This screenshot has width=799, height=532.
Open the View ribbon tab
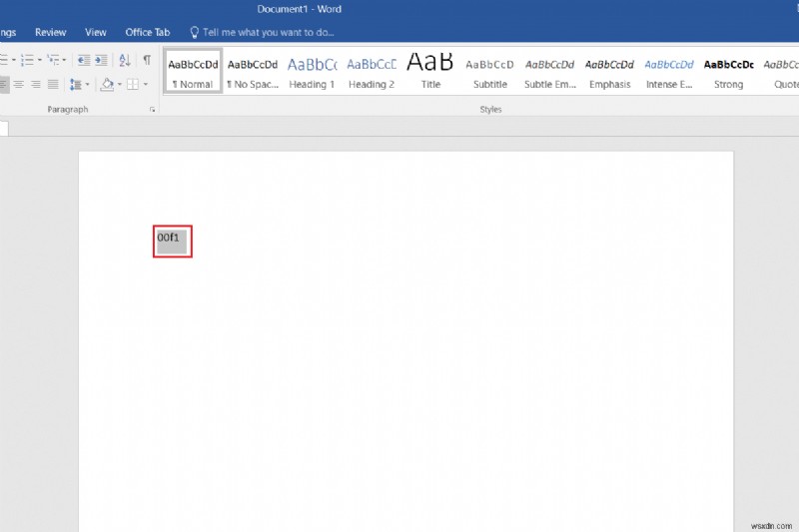tap(95, 33)
